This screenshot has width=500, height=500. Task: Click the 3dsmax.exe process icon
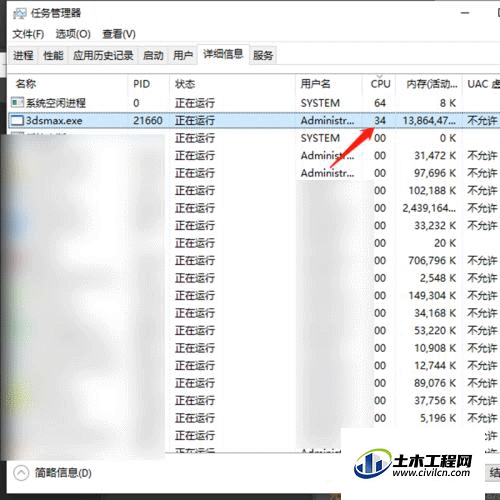pyautogui.click(x=18, y=120)
